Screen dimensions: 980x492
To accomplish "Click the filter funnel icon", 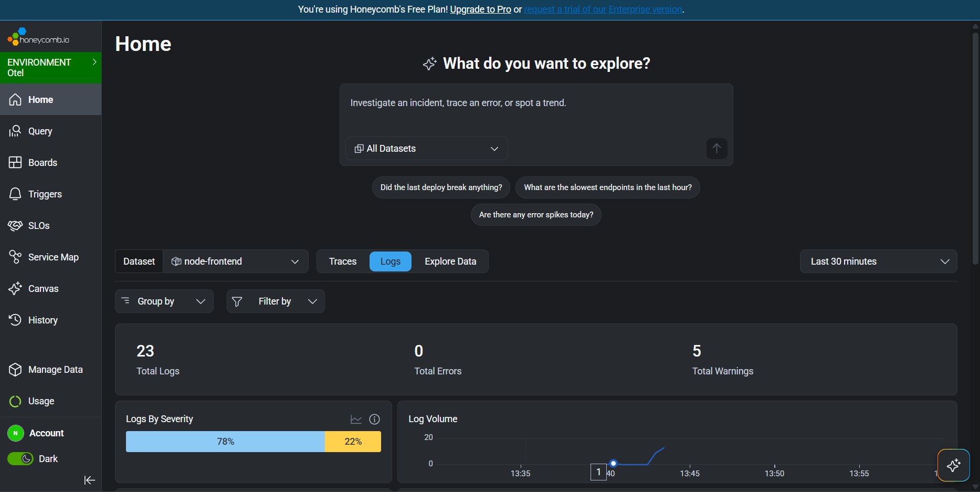I will tap(237, 301).
